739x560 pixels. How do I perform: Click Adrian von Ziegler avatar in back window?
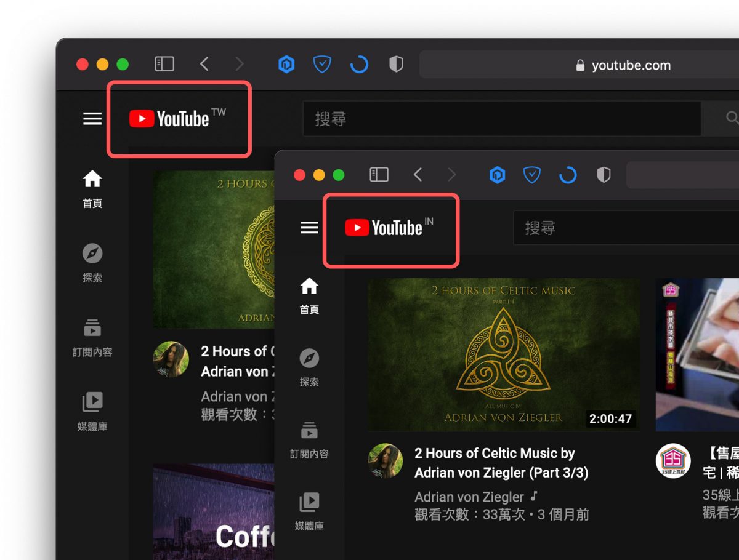tap(171, 359)
